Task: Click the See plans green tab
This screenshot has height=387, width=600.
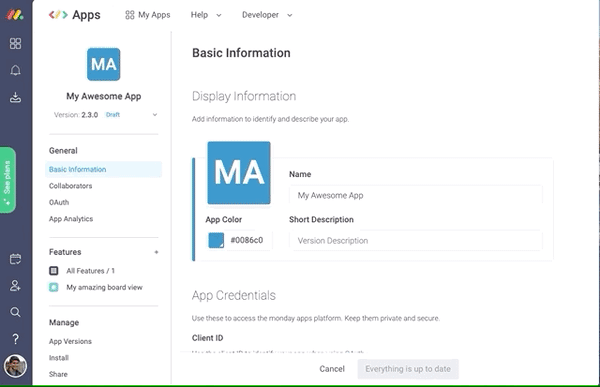Action: [8, 180]
